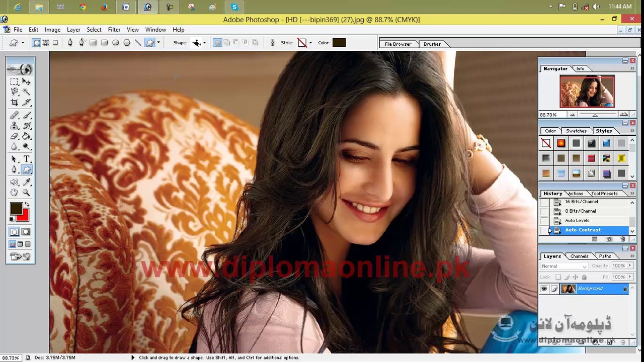Enable Full Screen Mode with menu bar
This screenshot has height=362, width=644.
(20, 244)
